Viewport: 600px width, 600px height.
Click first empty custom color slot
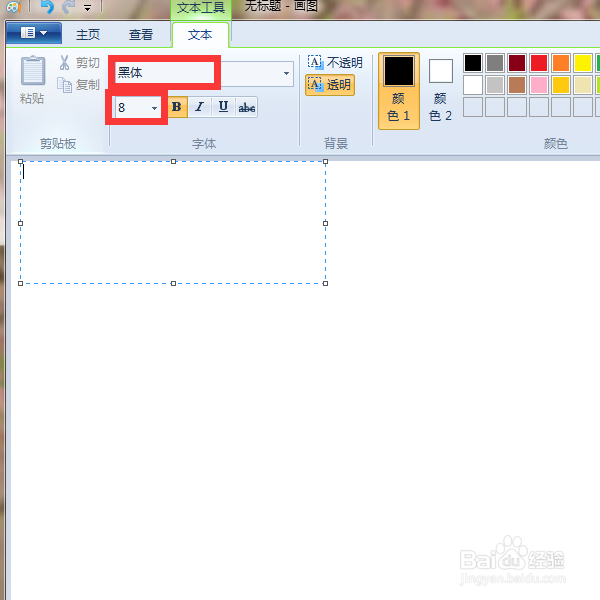pos(473,107)
